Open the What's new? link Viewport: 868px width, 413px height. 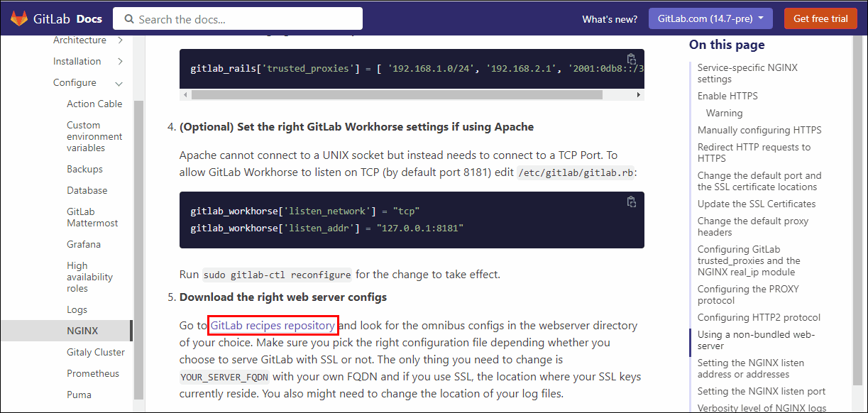tap(610, 19)
